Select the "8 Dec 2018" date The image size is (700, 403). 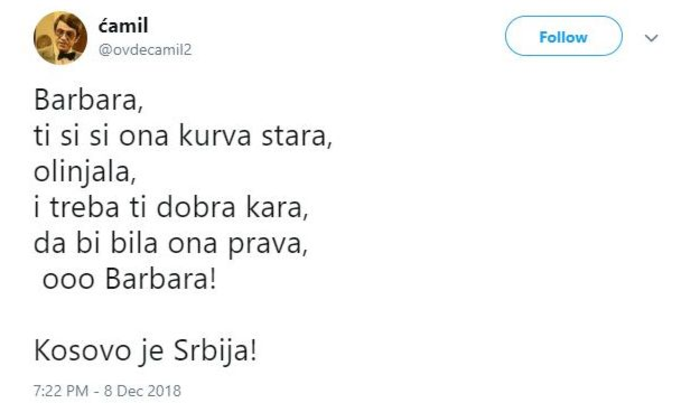point(142,387)
